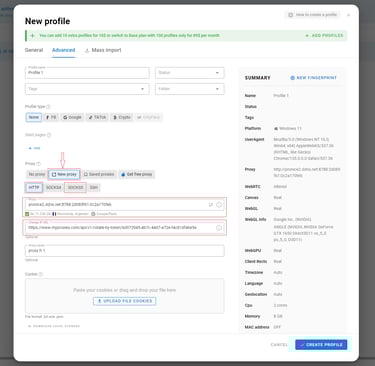Click the Profile type help icon
375x366 pixels.
pyautogui.click(x=48, y=107)
